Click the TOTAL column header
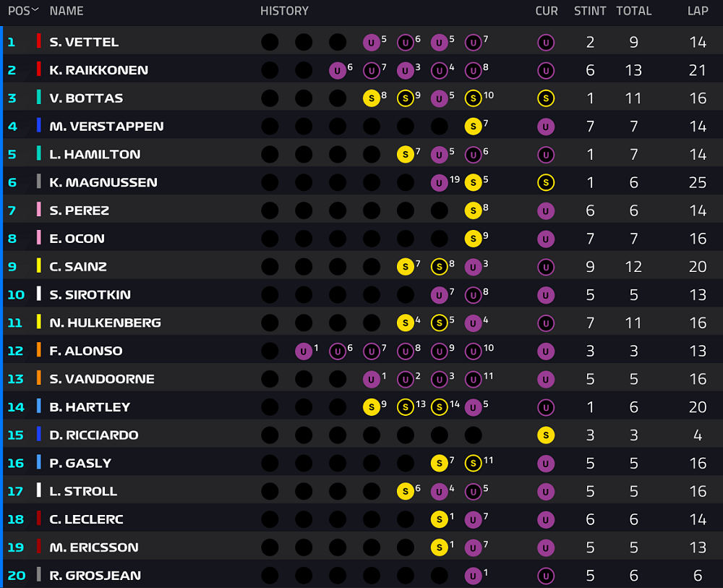723x588 pixels. click(634, 11)
